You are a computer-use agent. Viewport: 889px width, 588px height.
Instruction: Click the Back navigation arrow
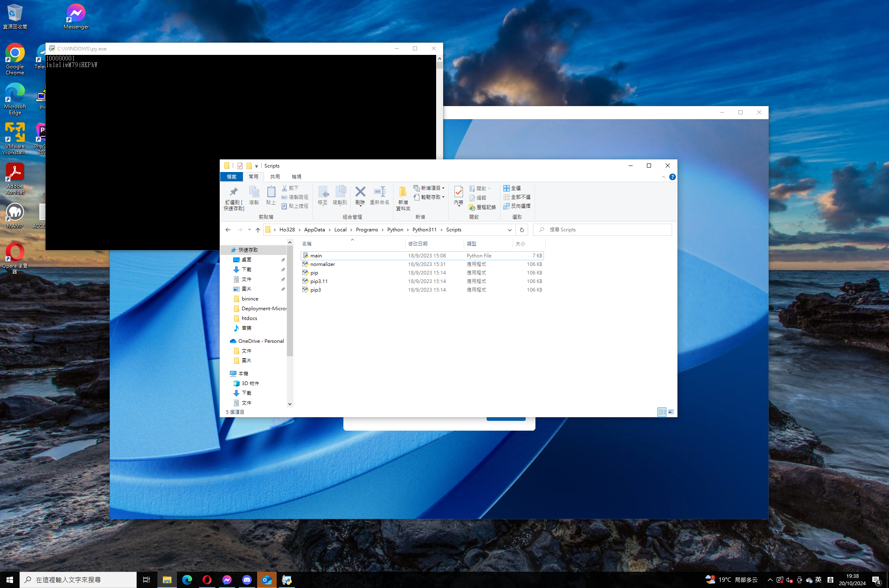[x=228, y=230]
